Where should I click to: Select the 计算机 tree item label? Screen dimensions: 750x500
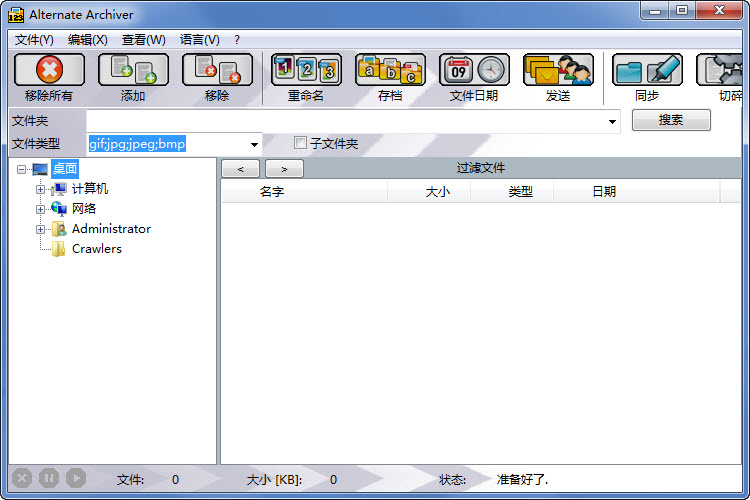90,189
